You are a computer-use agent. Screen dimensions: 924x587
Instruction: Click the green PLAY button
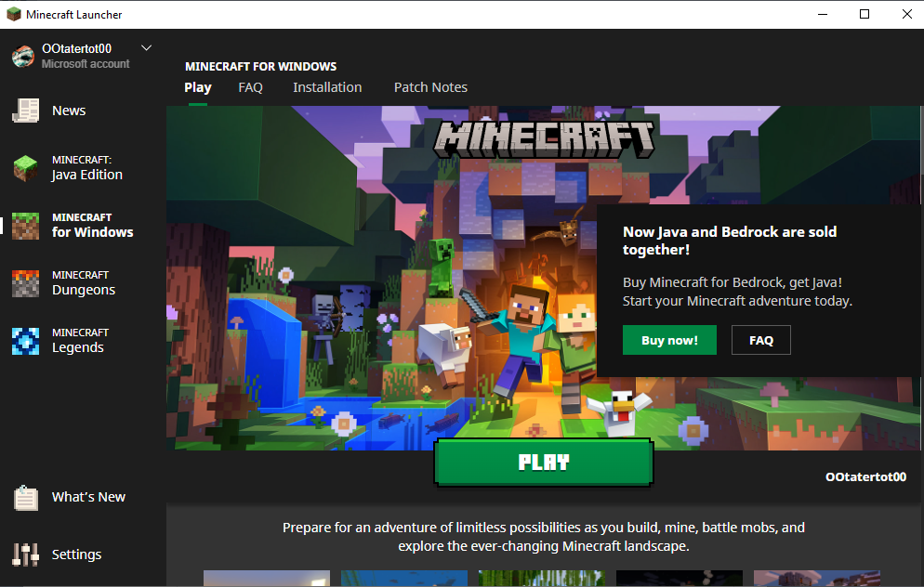[543, 463]
